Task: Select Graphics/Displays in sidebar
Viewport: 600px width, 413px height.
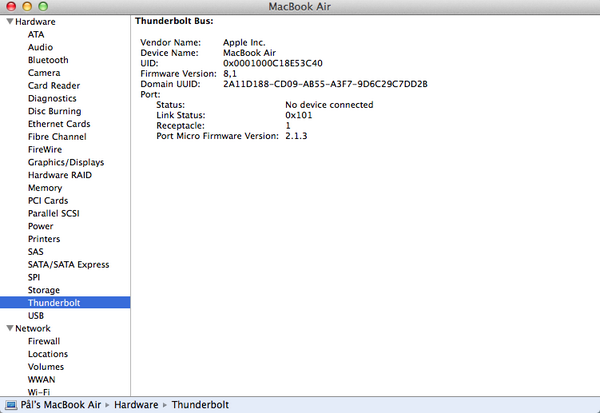Action: pos(66,162)
